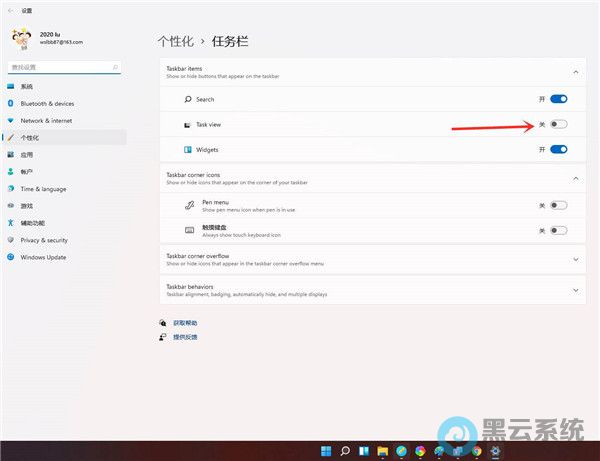
Task: Click the back arrow in Settings header
Action: pos(10,10)
